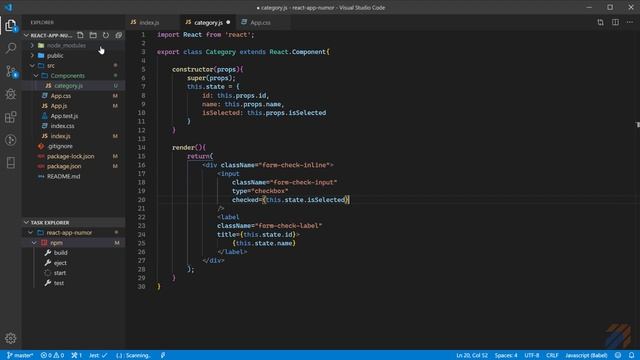Screen dimensions: 640x360
Task: Click the Scanning status item
Action: tap(133, 356)
